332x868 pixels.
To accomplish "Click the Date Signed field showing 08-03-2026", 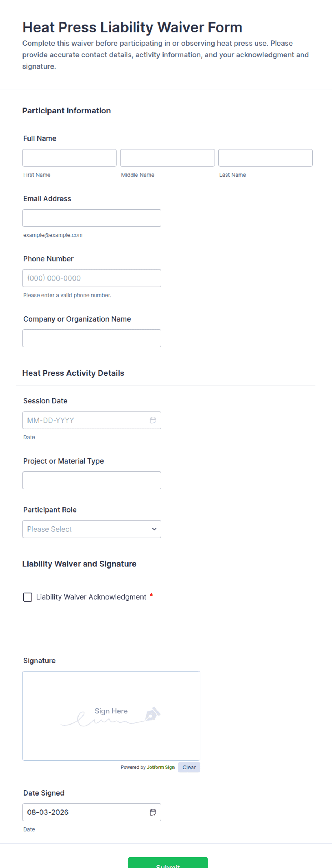I will pos(86,812).
